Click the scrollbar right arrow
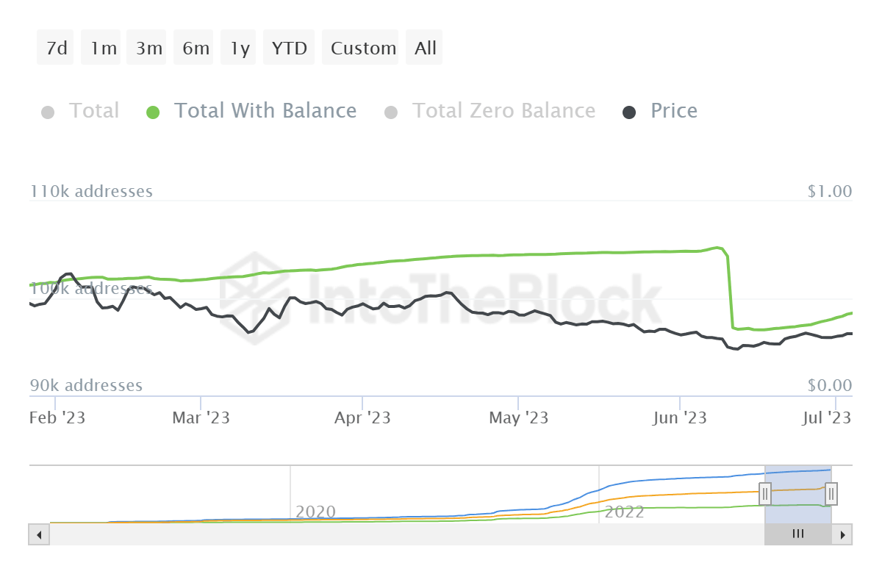 [843, 534]
